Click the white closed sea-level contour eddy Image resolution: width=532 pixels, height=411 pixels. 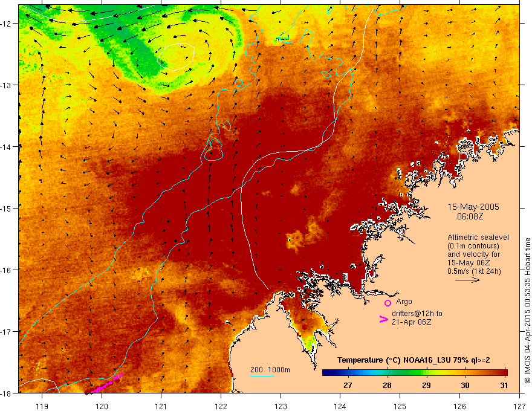click(175, 57)
